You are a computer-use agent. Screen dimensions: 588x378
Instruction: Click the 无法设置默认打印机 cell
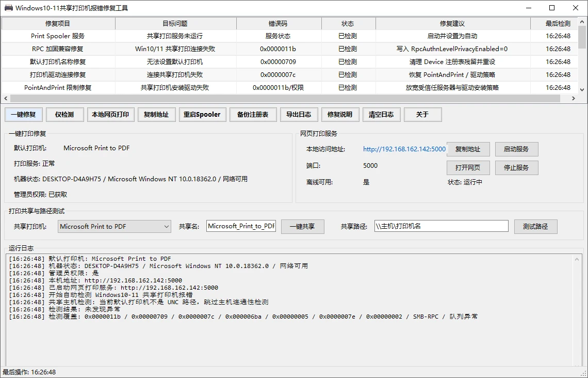click(175, 61)
